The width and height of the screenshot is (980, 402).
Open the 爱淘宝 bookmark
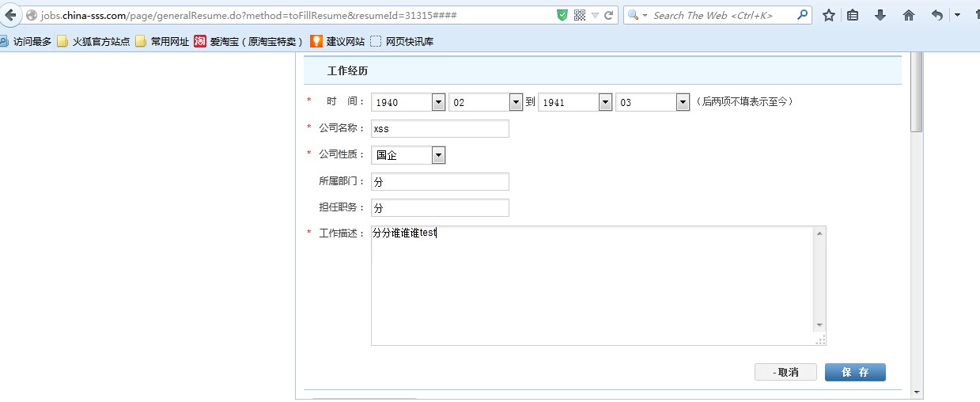249,41
